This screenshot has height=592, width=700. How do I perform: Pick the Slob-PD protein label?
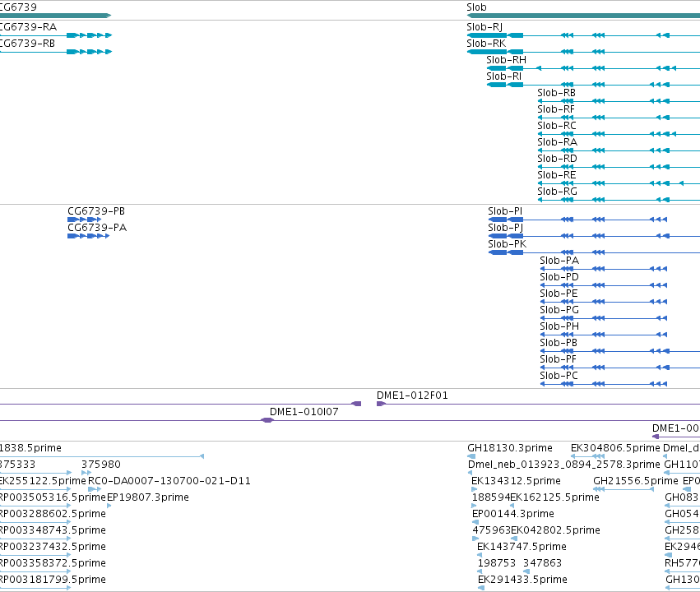pos(559,277)
